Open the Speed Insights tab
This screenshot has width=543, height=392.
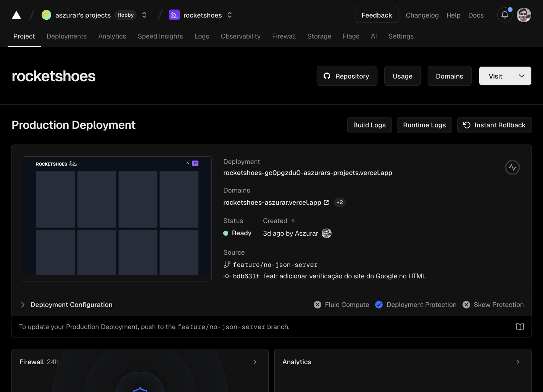point(160,36)
